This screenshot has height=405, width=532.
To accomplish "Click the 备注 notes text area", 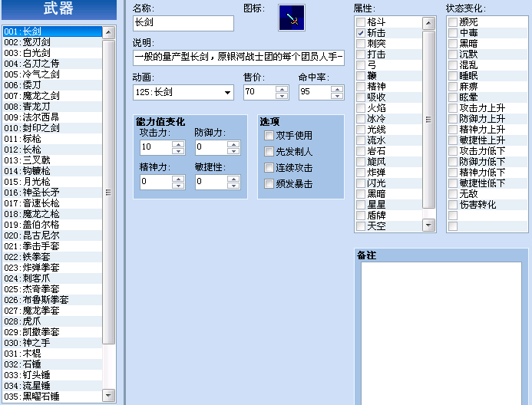I will click(x=441, y=334).
